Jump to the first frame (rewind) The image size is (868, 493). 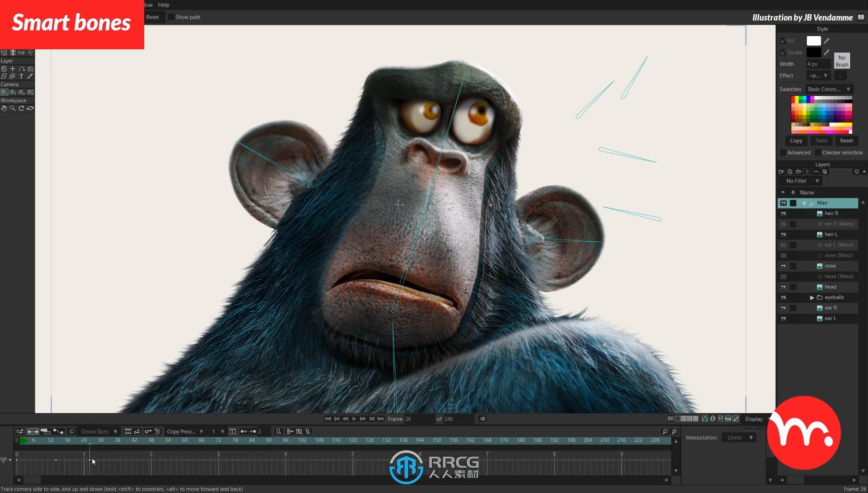tap(328, 419)
